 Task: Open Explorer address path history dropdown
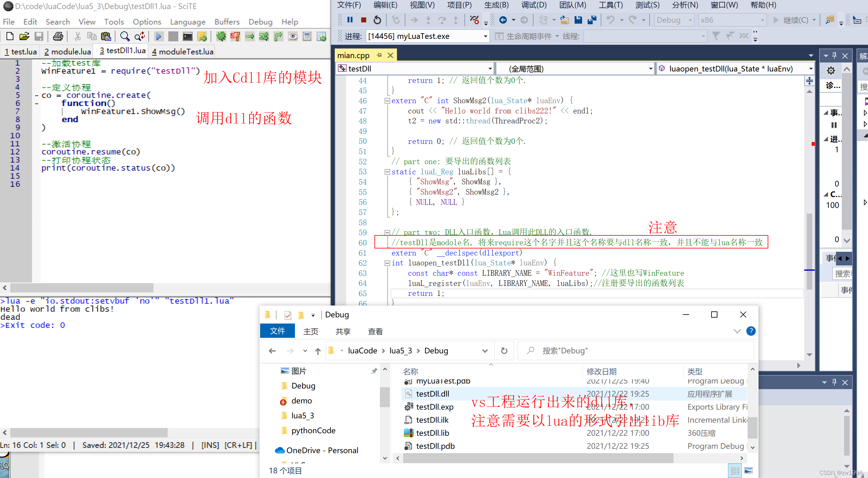click(x=485, y=351)
